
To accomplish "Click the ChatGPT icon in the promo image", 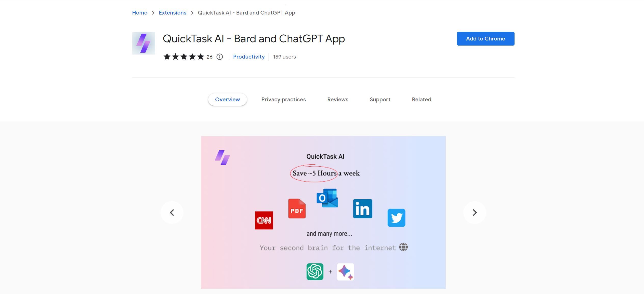I will 314,272.
